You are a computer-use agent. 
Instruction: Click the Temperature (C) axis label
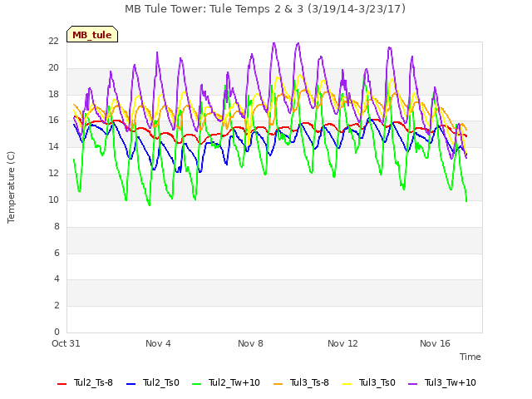coord(11,187)
